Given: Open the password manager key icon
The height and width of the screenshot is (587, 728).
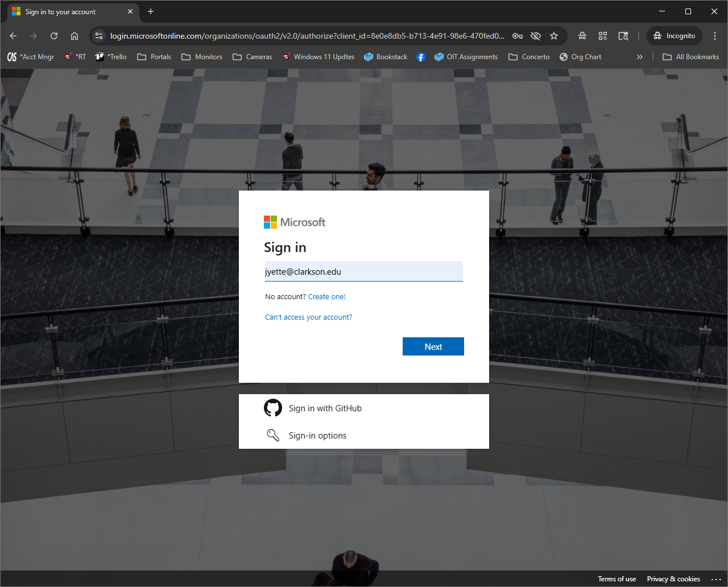Looking at the screenshot, I should pos(518,36).
